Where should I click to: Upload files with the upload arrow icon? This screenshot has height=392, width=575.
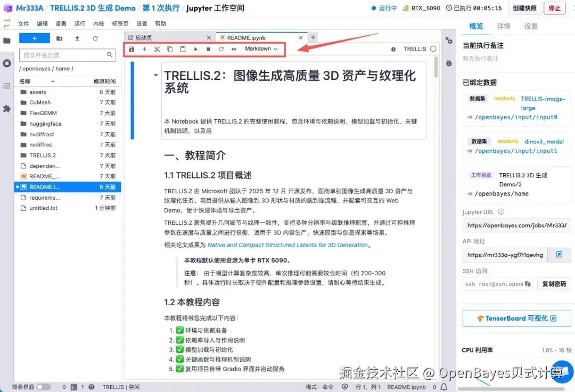pyautogui.click(x=77, y=38)
